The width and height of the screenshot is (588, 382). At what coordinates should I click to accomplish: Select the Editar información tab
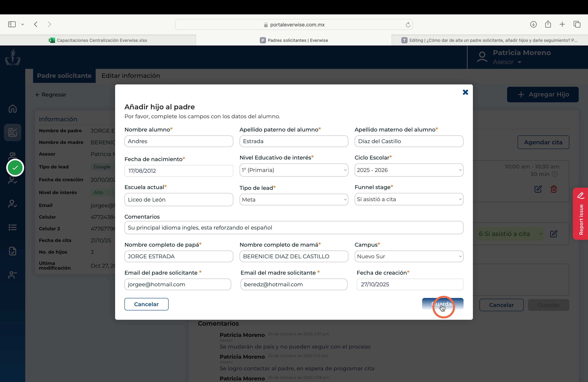[131, 76]
